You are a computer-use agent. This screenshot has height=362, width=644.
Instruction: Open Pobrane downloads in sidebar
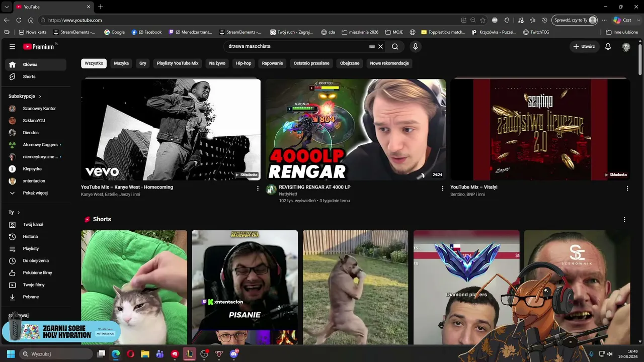pos(36,297)
